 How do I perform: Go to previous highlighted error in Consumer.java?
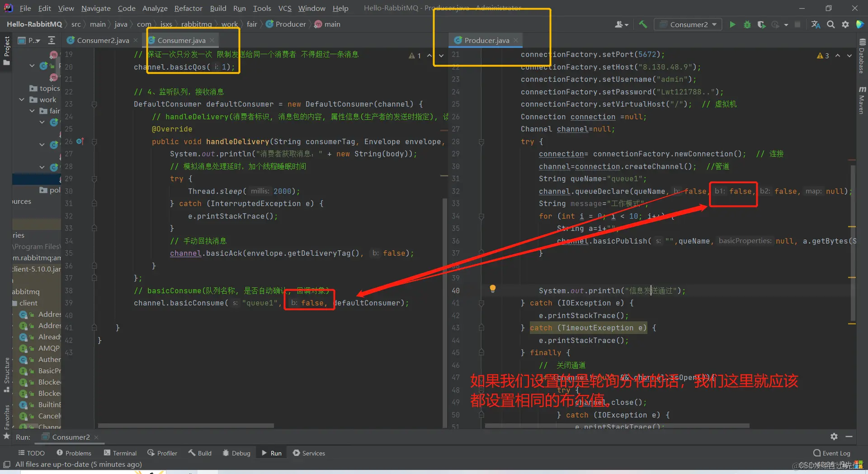tap(429, 56)
